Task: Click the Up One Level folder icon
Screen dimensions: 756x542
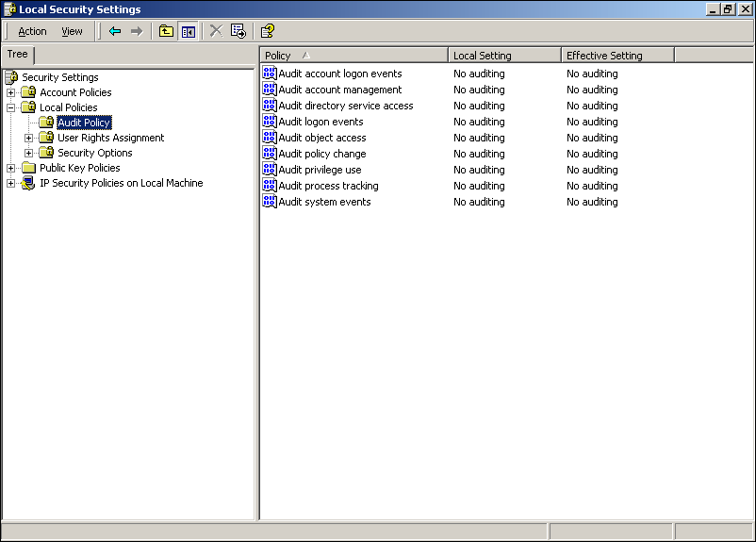Action: pos(166,31)
